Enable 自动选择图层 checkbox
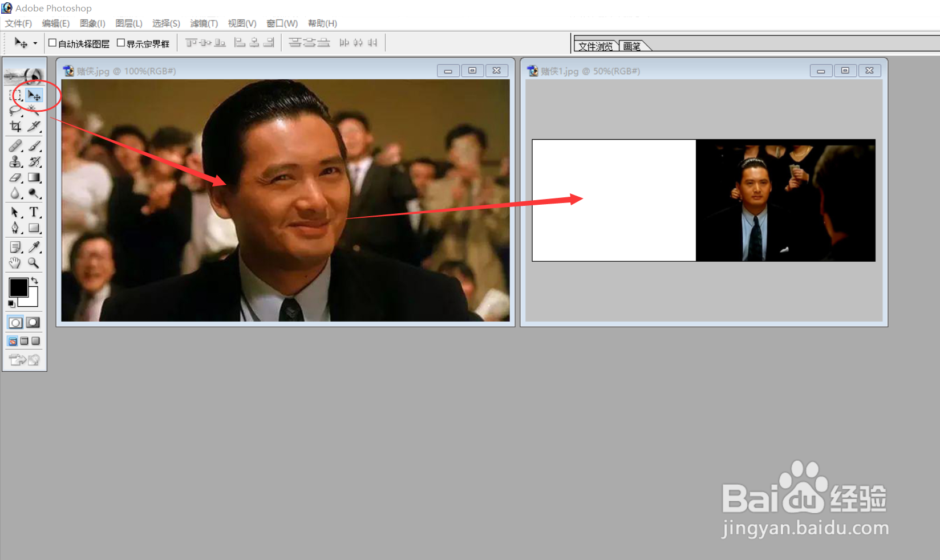This screenshot has height=560, width=940. coord(52,43)
